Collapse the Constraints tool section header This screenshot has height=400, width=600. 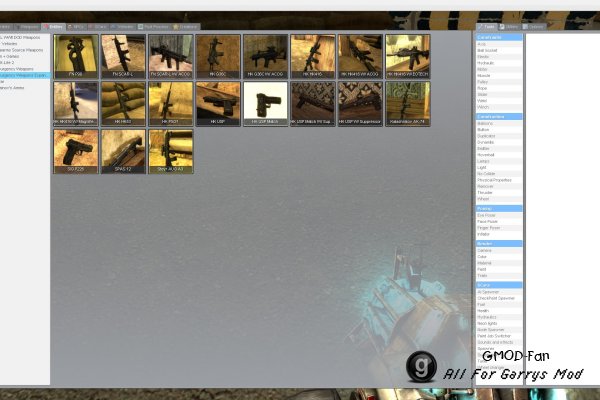(x=499, y=38)
